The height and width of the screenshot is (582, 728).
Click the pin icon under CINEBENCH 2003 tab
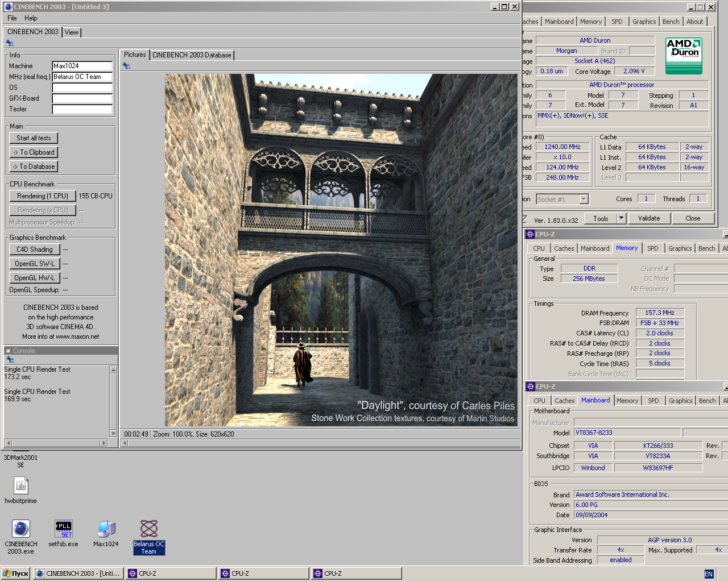point(9,43)
